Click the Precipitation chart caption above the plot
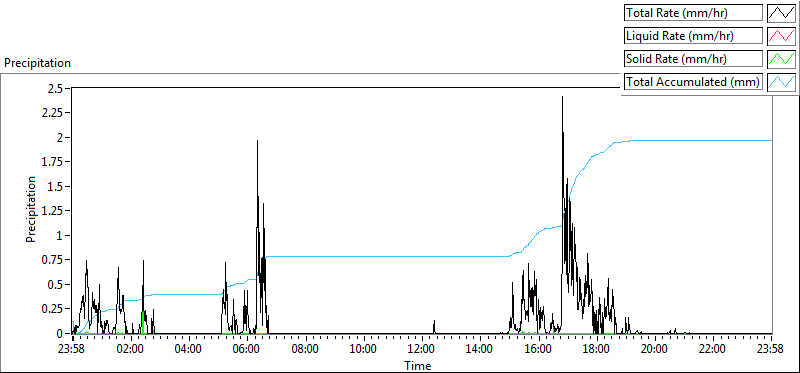 (x=37, y=63)
